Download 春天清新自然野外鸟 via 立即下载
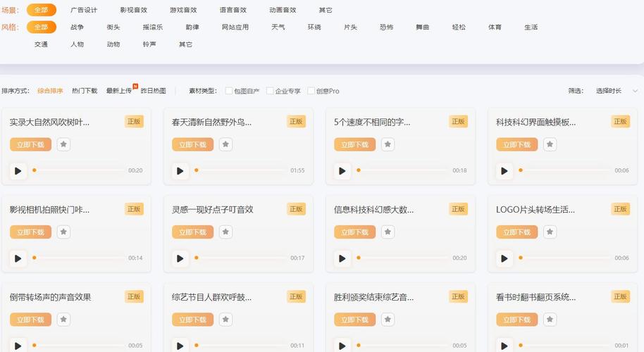Screen dimensions: 644x352 pos(193,144)
